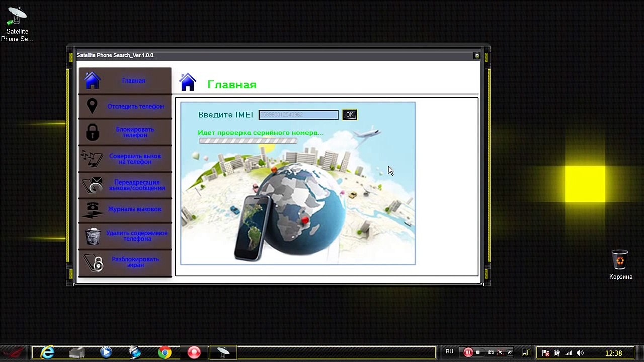Choose Совершить вызов на телефон
This screenshot has width=644, height=362.
tap(125, 159)
